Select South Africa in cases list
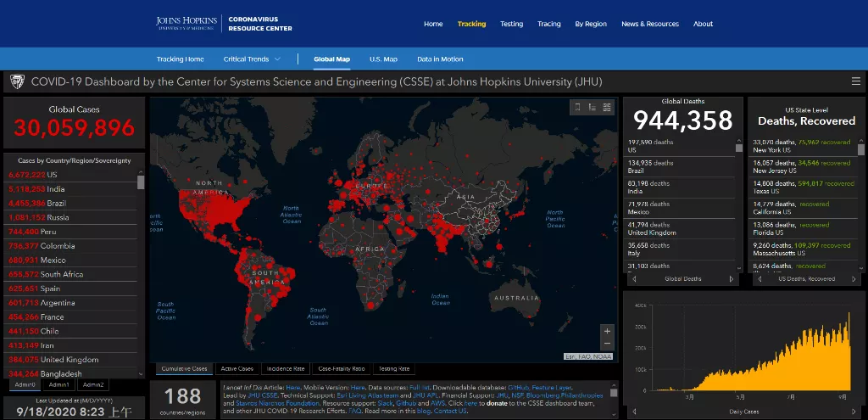868x420 pixels. [71, 274]
